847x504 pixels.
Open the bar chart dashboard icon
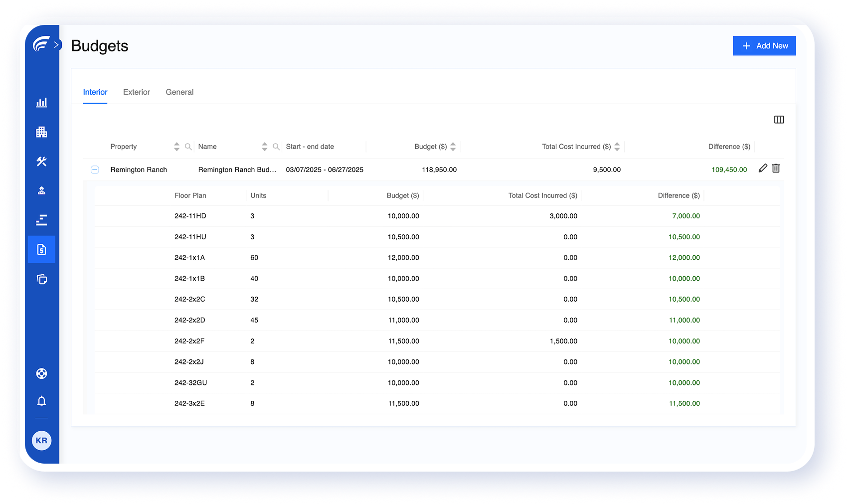(41, 102)
